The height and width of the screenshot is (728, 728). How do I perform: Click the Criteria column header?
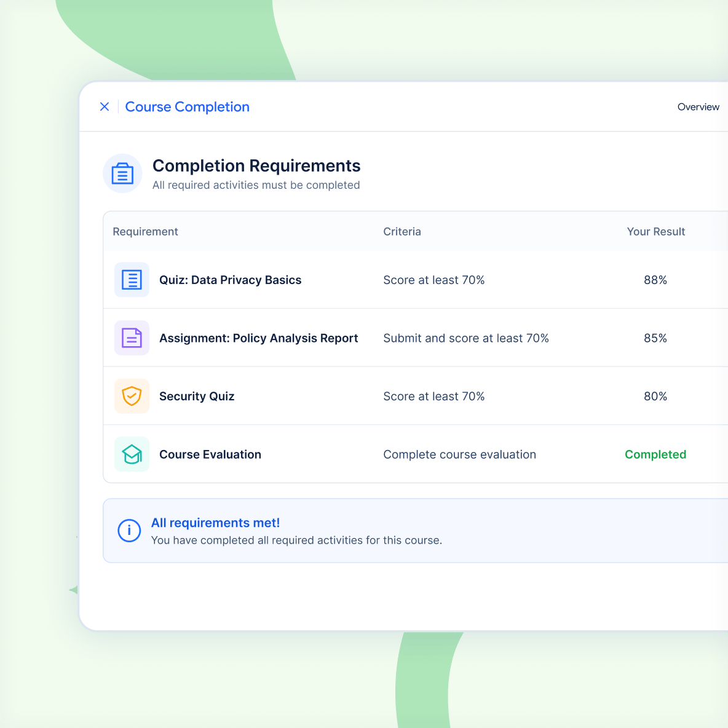402,232
